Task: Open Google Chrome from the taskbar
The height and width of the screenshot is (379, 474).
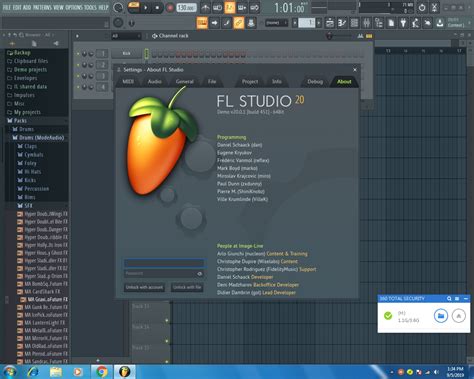Action: pos(102,372)
